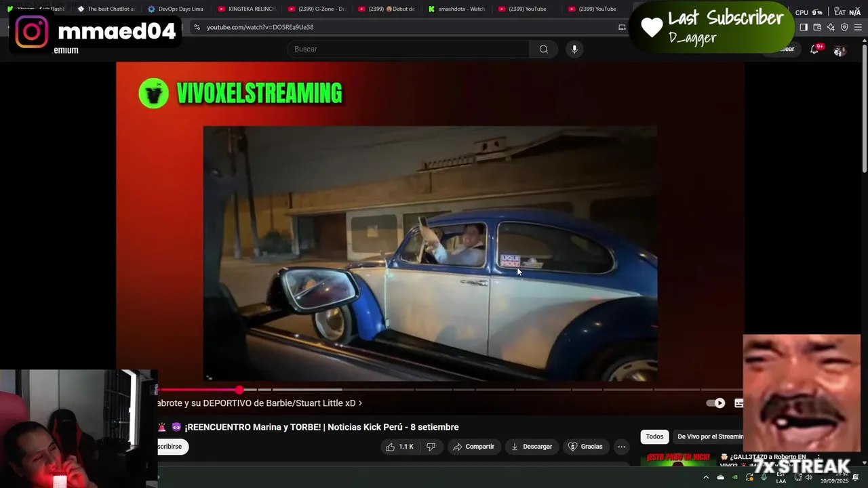Click the video player frame with blue Beetle
Screen dimensions: 868x488
[x=430, y=253]
